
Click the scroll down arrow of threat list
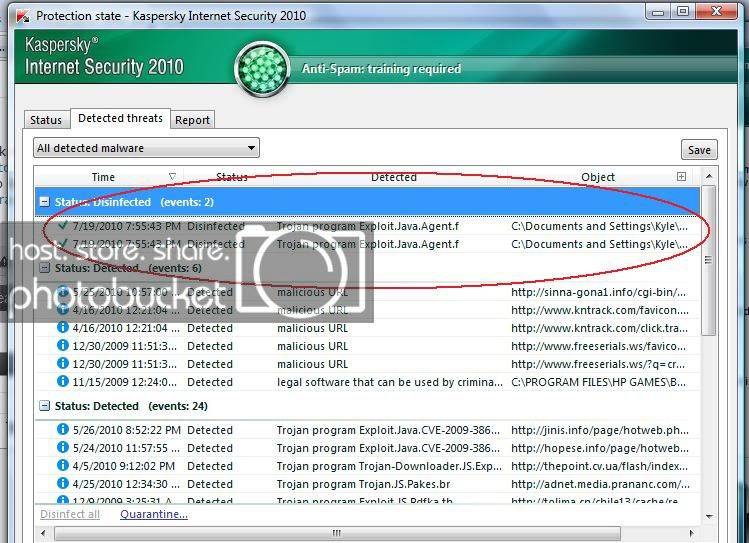point(709,517)
